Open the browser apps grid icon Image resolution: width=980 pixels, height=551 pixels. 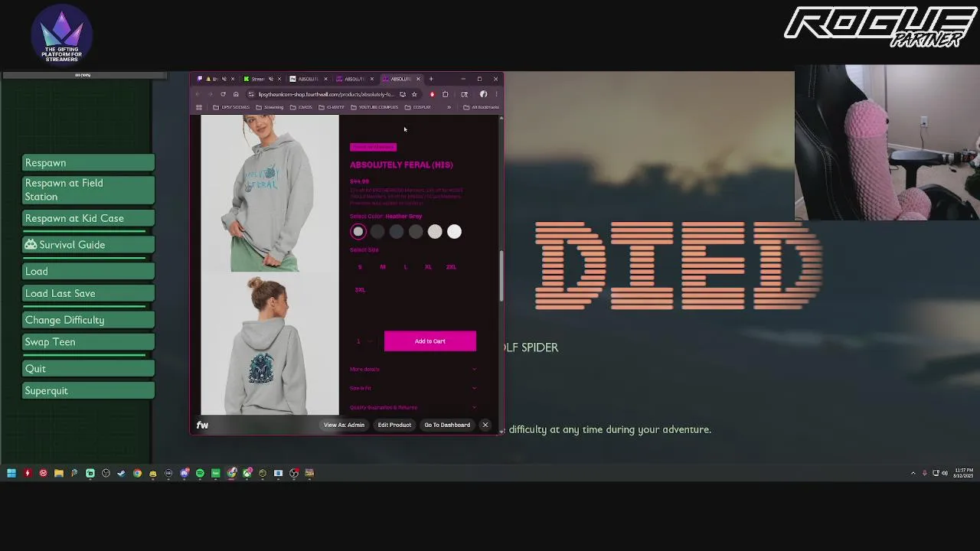(199, 107)
